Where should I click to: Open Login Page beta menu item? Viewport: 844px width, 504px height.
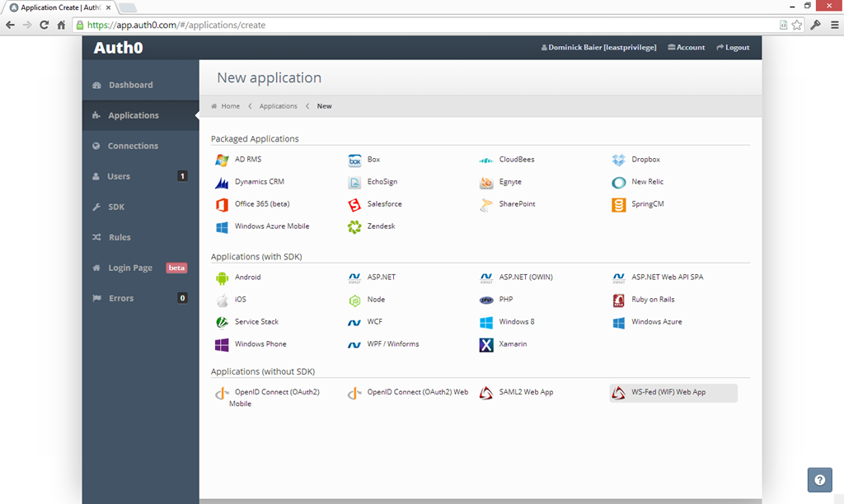tap(130, 268)
